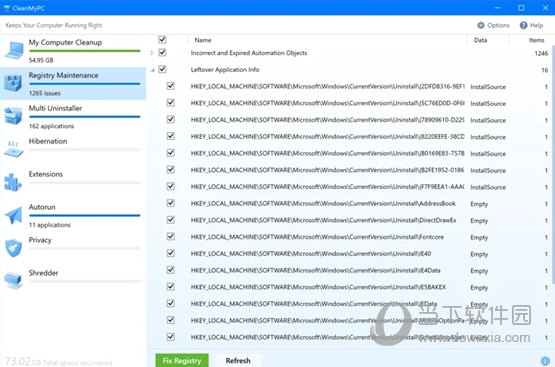Open the Multi Uninstaller box icon
555x367 pixels.
point(13,116)
